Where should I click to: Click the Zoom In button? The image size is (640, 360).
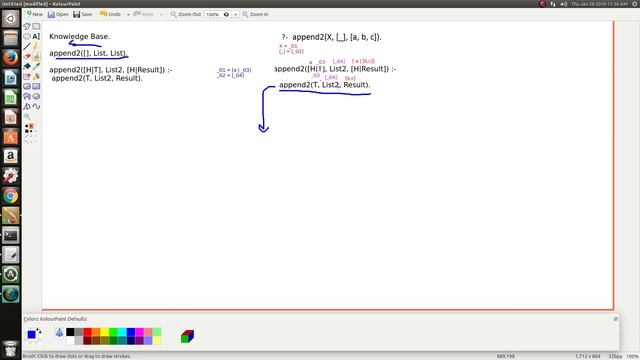pyautogui.click(x=255, y=14)
